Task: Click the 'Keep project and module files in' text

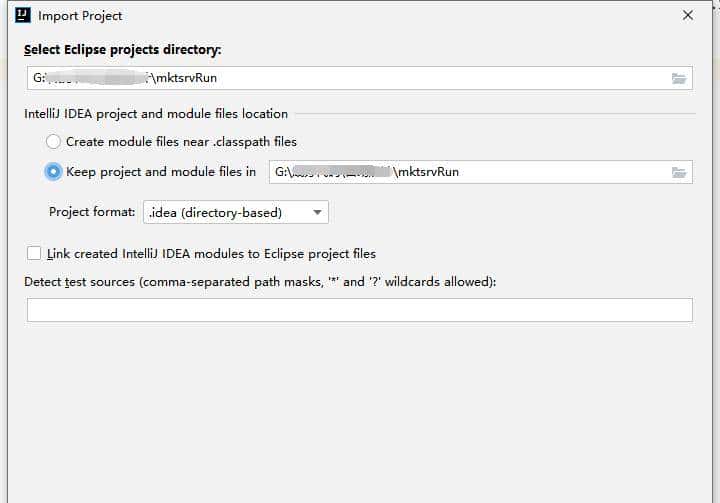Action: [x=161, y=172]
